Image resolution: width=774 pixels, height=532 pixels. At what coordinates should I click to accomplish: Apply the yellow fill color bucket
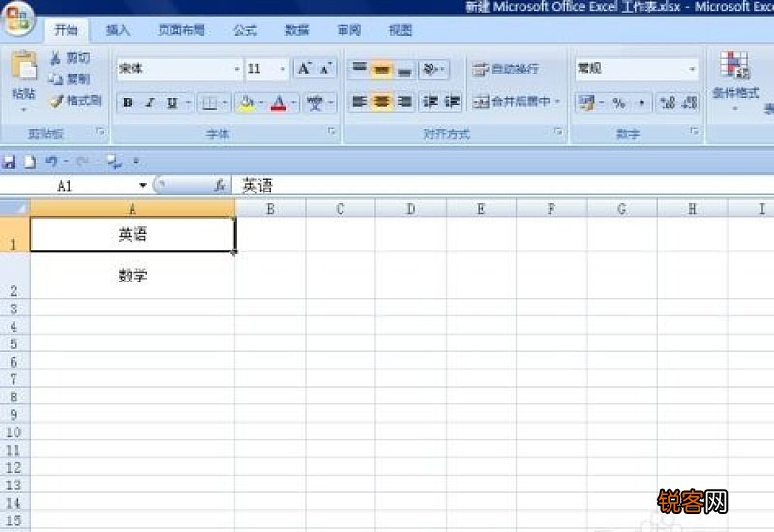[x=246, y=103]
